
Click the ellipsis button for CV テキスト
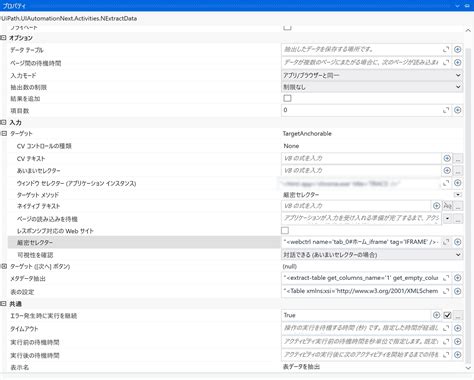pos(458,159)
